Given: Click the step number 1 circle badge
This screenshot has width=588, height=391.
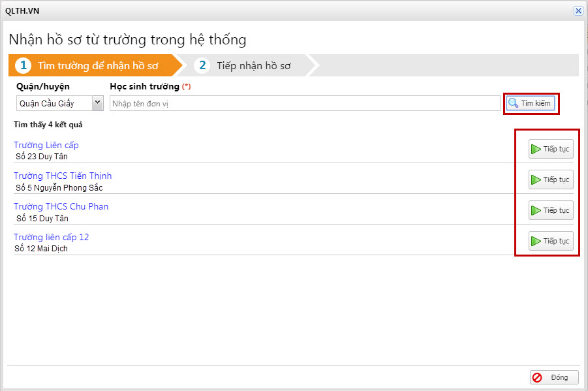Looking at the screenshot, I should (23, 65).
